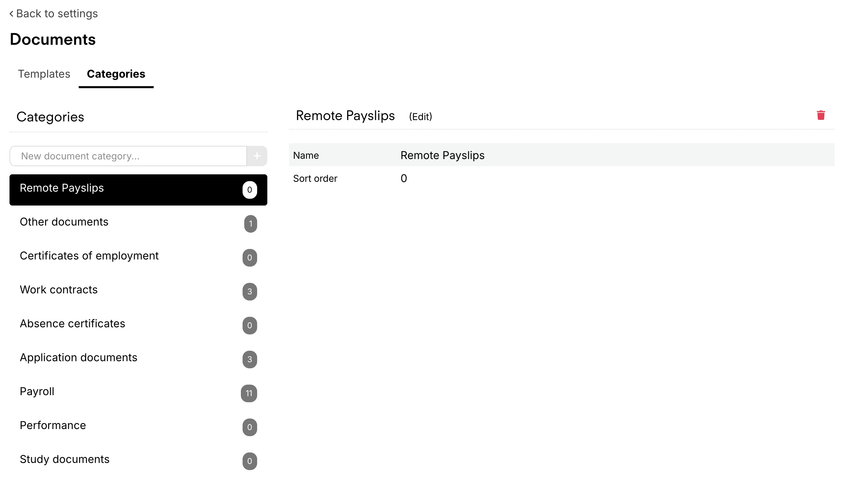Delete the Remote Payslips category via trash icon

820,115
